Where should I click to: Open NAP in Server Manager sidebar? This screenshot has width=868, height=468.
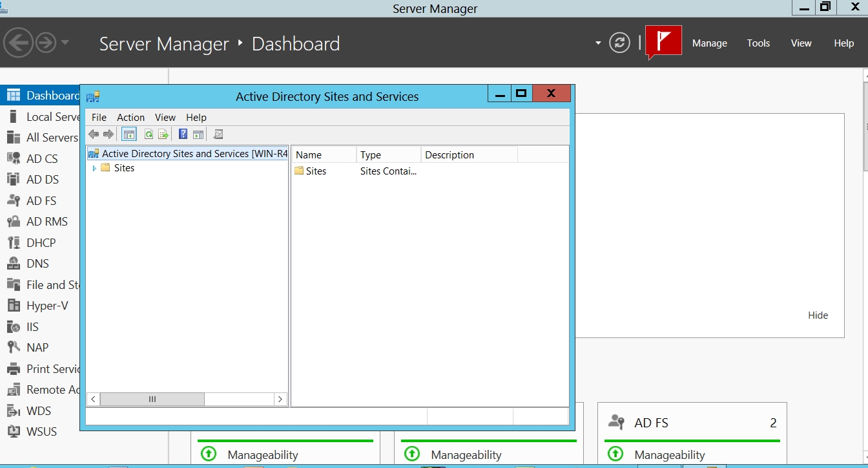click(x=39, y=348)
